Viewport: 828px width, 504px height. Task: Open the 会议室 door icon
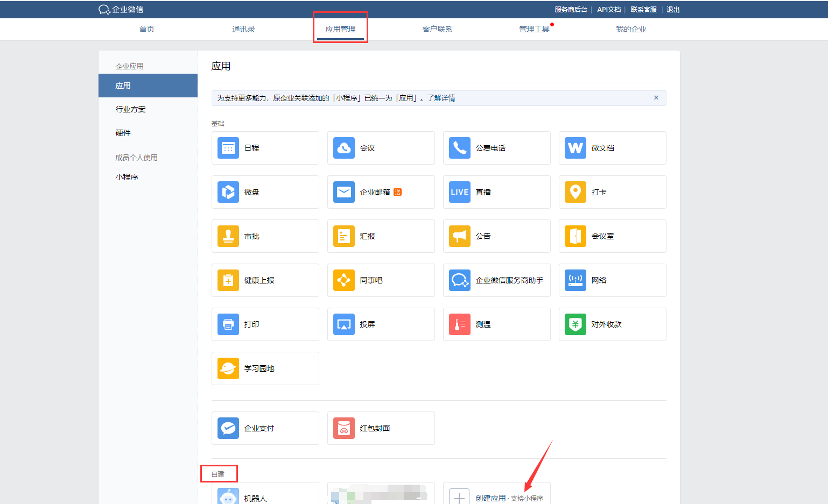pos(576,236)
